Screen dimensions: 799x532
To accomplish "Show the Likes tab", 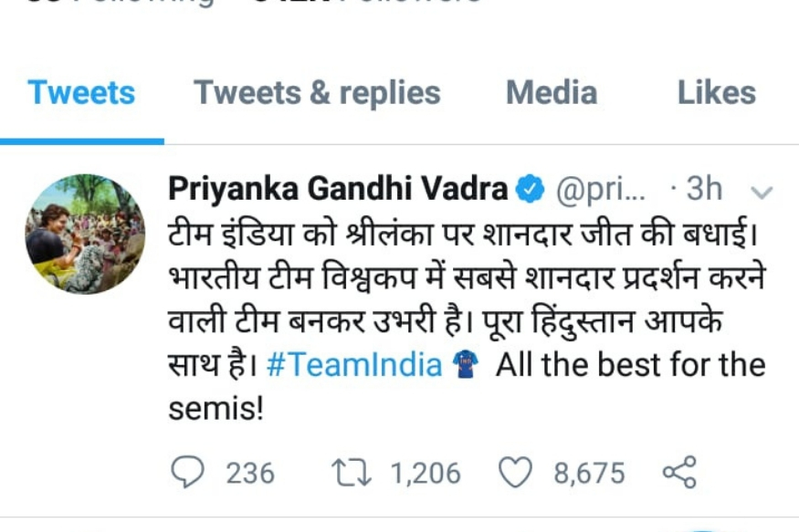I will [x=717, y=93].
